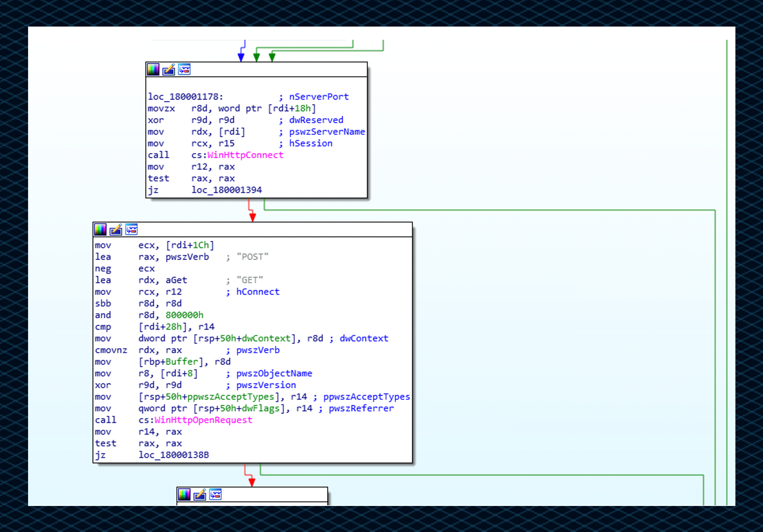Select the loc_180001178: label

pyautogui.click(x=185, y=97)
